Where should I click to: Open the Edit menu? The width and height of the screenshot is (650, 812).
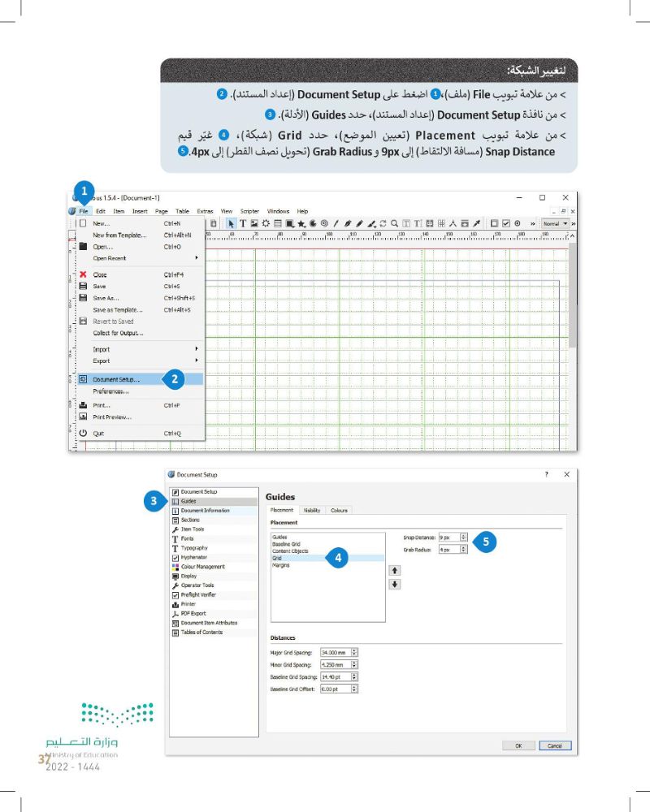tap(101, 211)
